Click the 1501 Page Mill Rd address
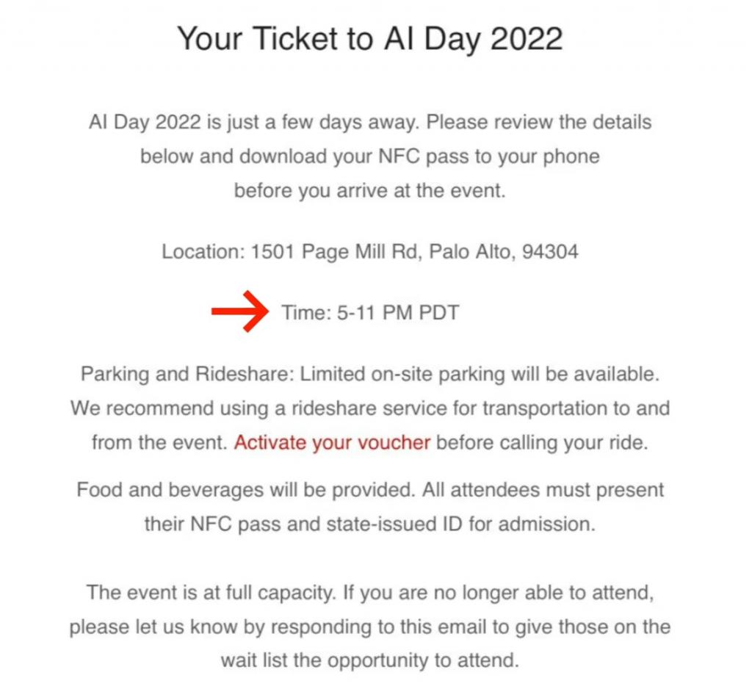The width and height of the screenshot is (752, 700). 334,251
